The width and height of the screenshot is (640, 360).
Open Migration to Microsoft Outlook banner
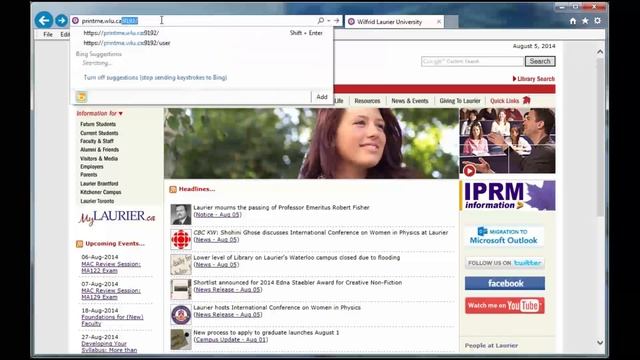(504, 236)
